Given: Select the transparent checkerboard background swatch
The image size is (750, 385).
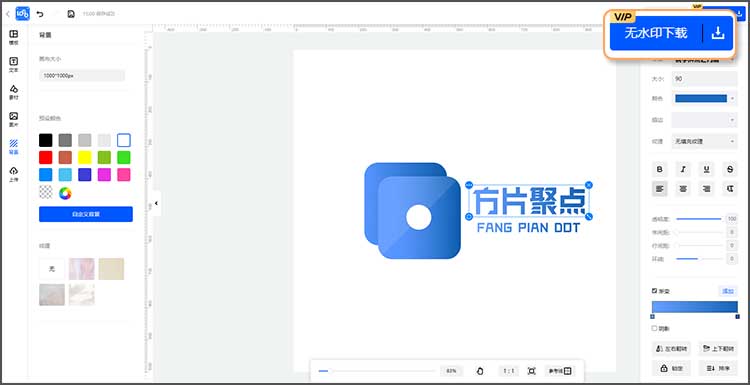Looking at the screenshot, I should coord(45,193).
